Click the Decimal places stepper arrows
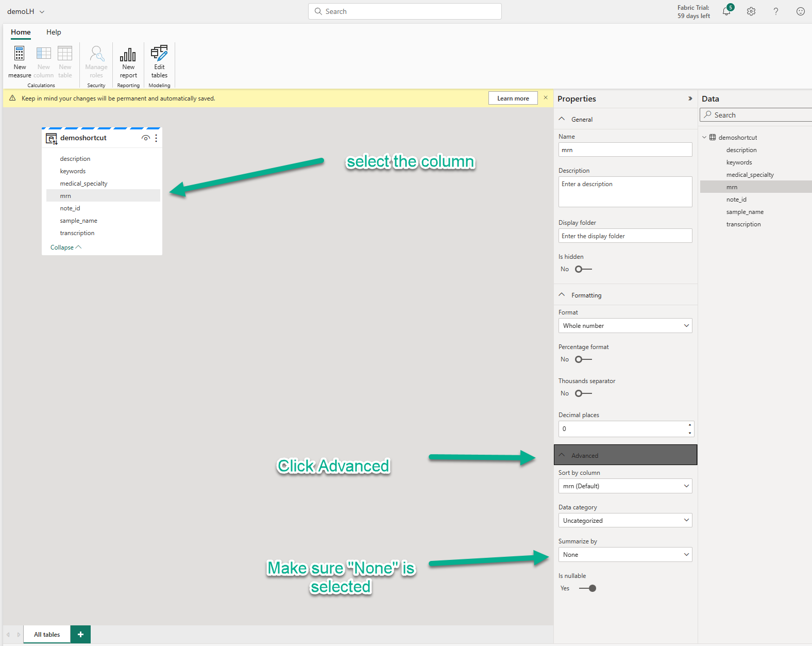 point(690,429)
